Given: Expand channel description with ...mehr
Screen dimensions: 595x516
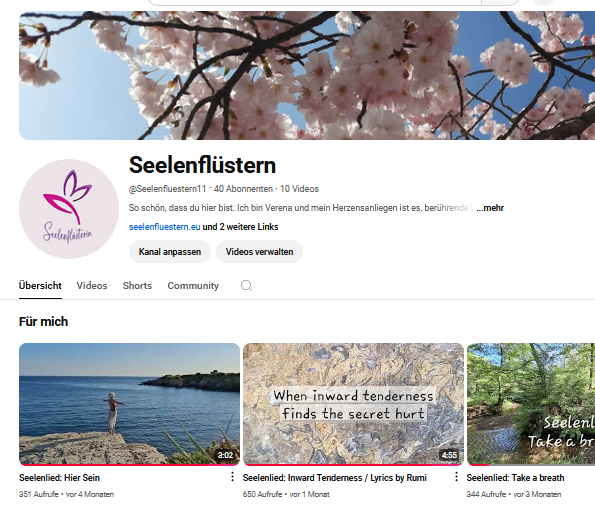Looking at the screenshot, I should 490,208.
